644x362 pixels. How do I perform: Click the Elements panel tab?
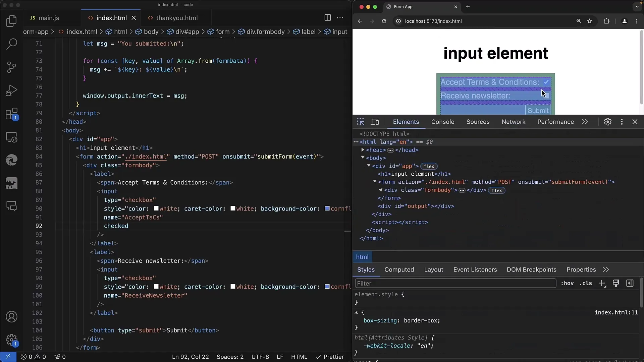(406, 122)
